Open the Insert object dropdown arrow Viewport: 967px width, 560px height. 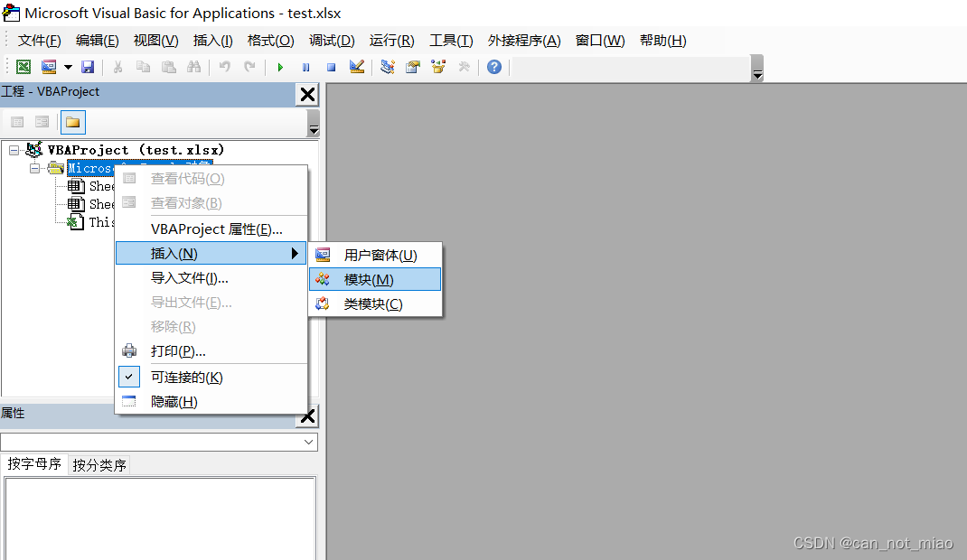tap(68, 67)
